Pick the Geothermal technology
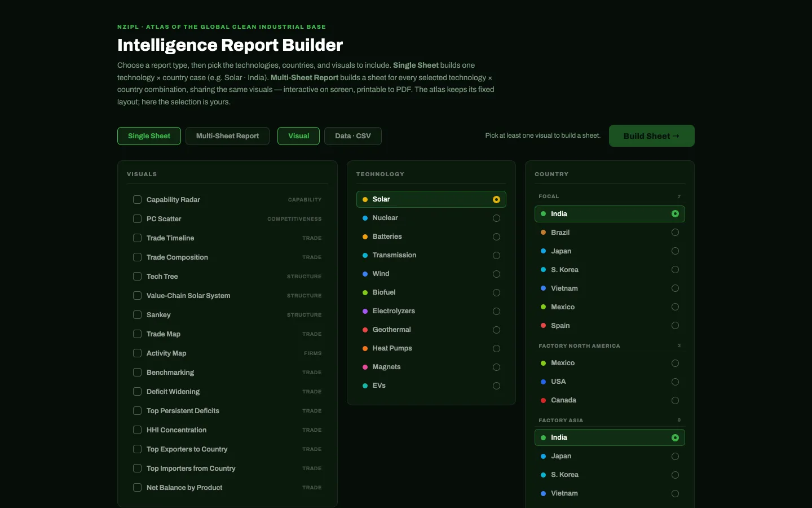This screenshot has width=812, height=508. (431, 330)
